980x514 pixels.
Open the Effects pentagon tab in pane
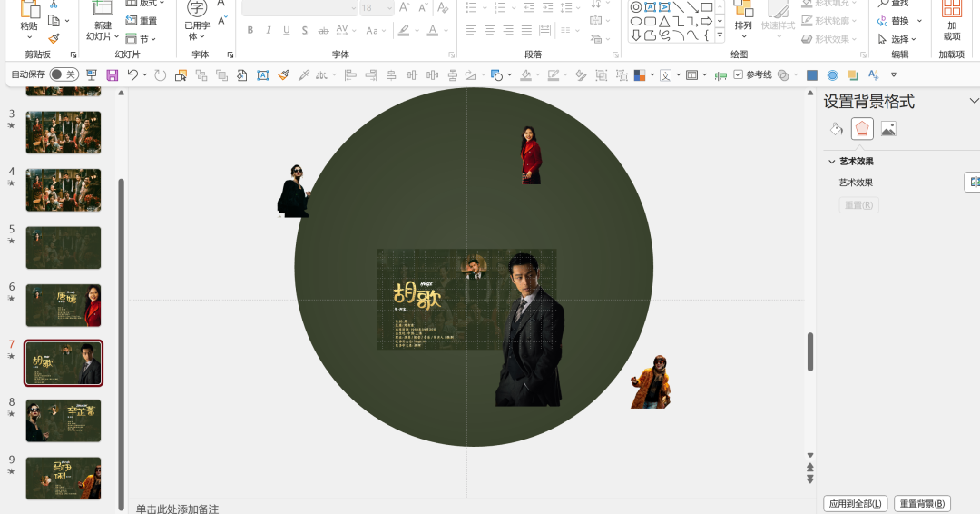click(862, 129)
